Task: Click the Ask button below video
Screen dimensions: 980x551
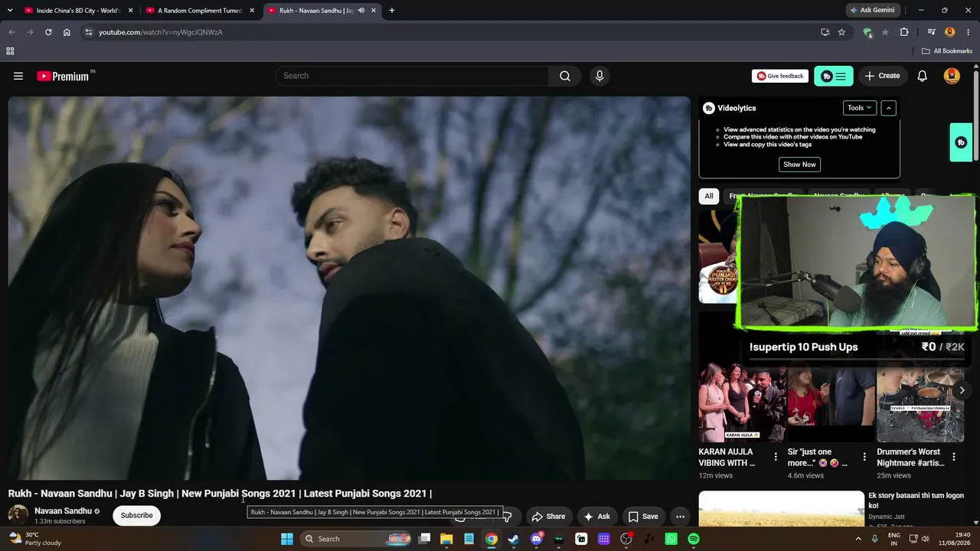Action: pos(596,517)
